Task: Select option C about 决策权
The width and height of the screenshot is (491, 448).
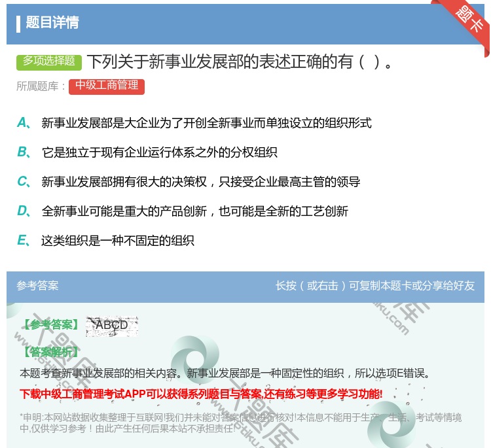Action: click(200, 182)
